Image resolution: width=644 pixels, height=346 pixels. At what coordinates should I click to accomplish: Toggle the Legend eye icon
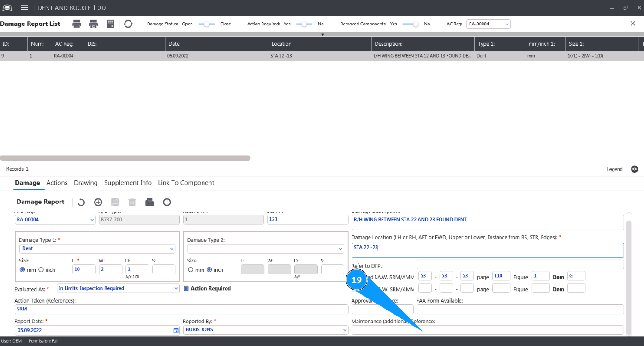point(635,169)
